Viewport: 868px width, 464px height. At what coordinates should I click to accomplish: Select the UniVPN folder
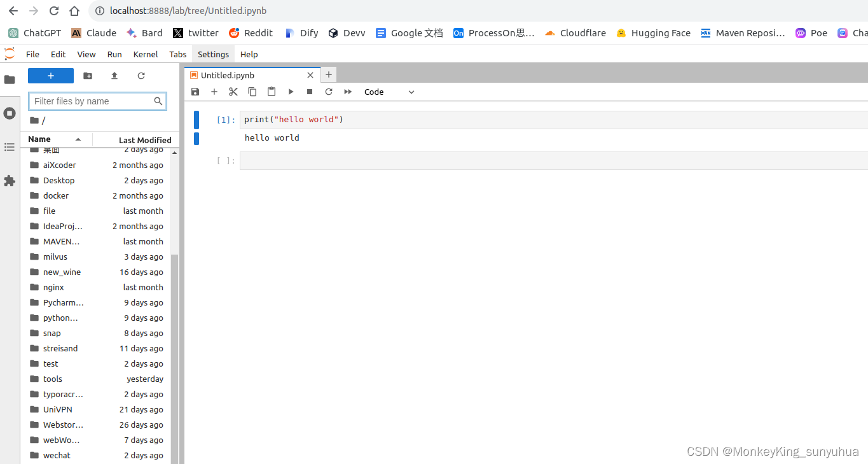click(x=97, y=409)
